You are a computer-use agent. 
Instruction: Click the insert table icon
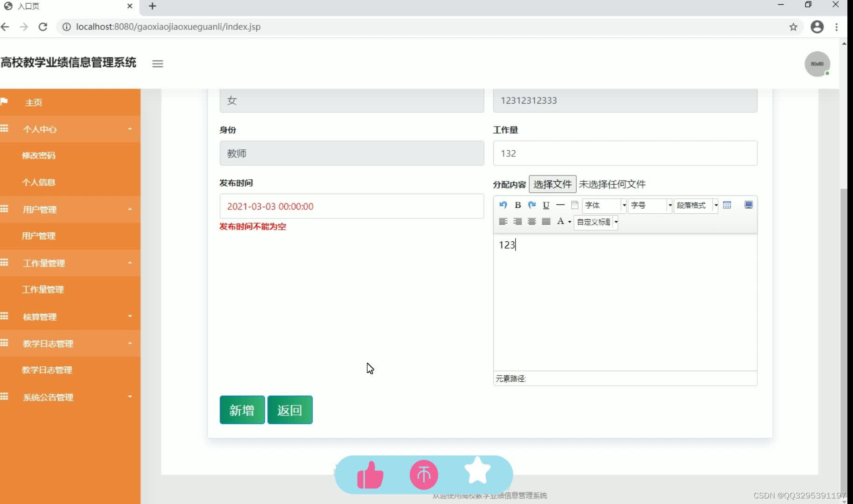(727, 205)
